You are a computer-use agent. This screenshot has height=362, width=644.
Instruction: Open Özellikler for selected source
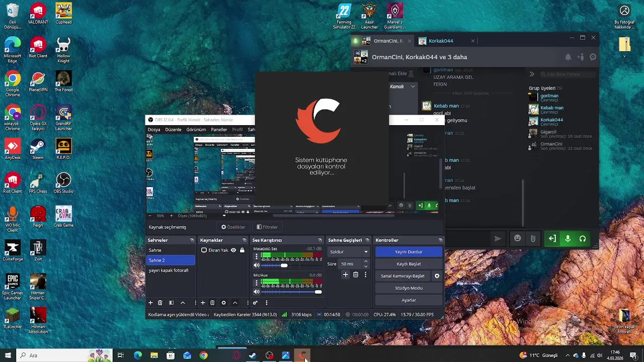233,227
